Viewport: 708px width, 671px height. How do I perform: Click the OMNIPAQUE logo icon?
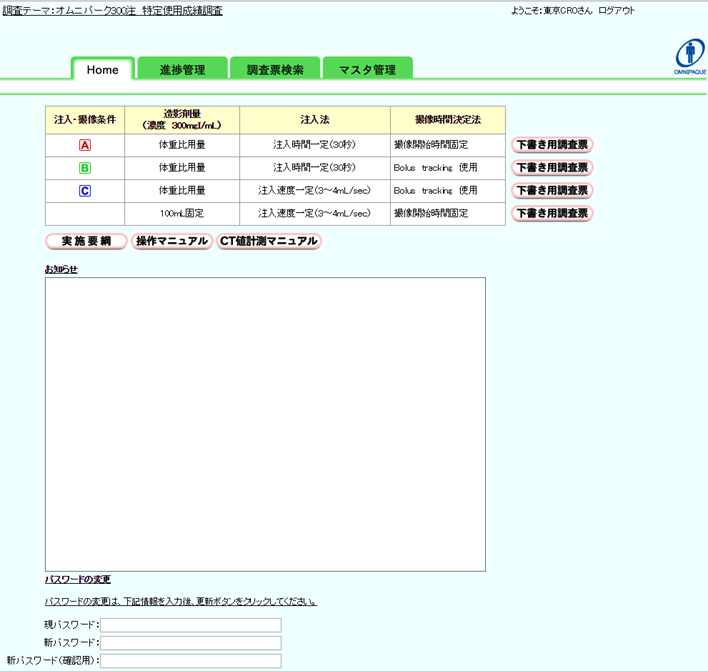tap(690, 56)
